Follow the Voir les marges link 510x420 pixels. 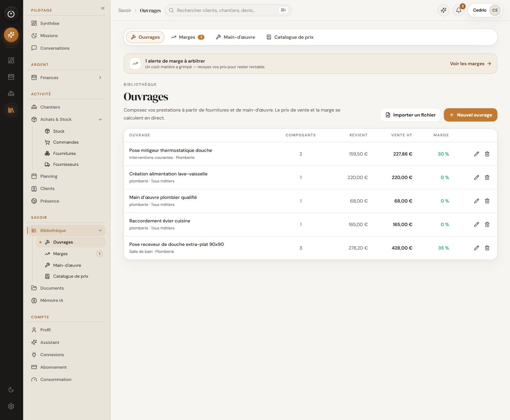tap(470, 64)
